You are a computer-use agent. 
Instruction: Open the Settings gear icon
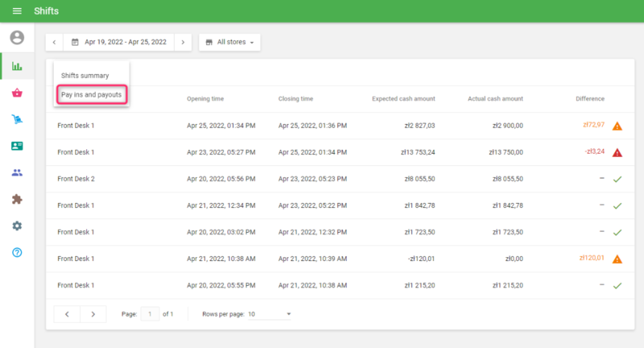click(x=17, y=226)
